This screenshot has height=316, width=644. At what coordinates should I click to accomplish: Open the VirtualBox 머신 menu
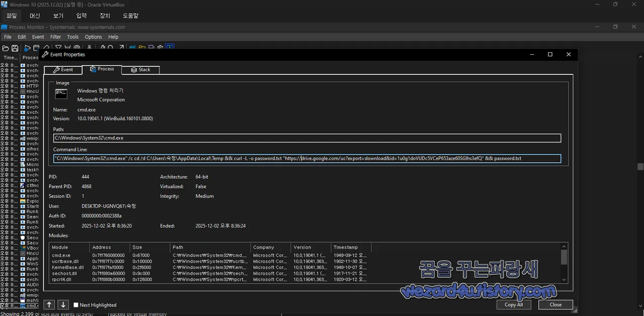35,16
